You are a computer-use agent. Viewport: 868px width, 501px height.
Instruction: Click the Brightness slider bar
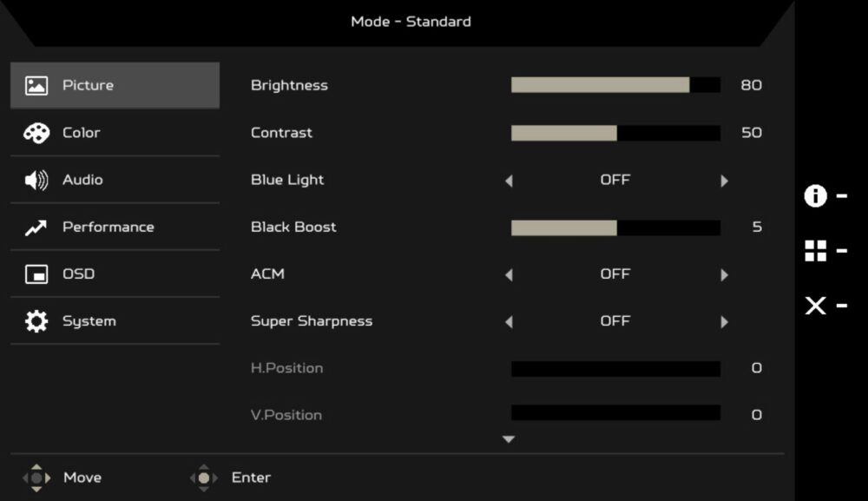pos(615,85)
